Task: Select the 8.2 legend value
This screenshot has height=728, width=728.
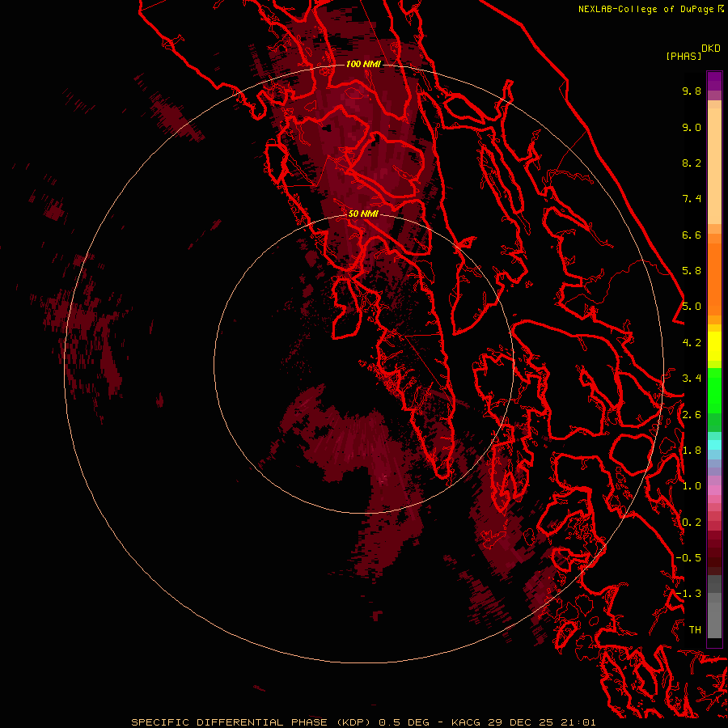Action: [692, 163]
